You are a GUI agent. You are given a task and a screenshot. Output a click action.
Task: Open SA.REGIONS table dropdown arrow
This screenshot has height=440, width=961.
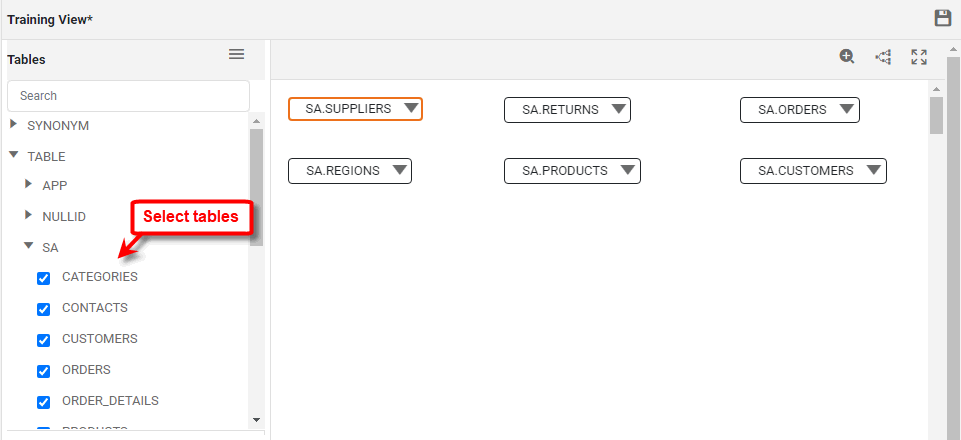point(399,171)
